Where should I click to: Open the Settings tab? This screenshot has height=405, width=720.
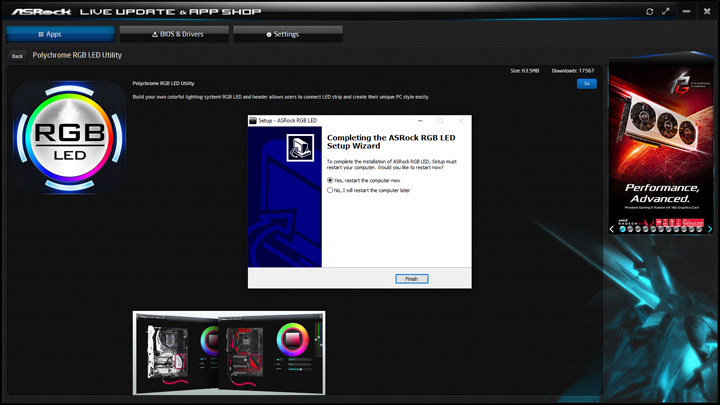point(288,34)
